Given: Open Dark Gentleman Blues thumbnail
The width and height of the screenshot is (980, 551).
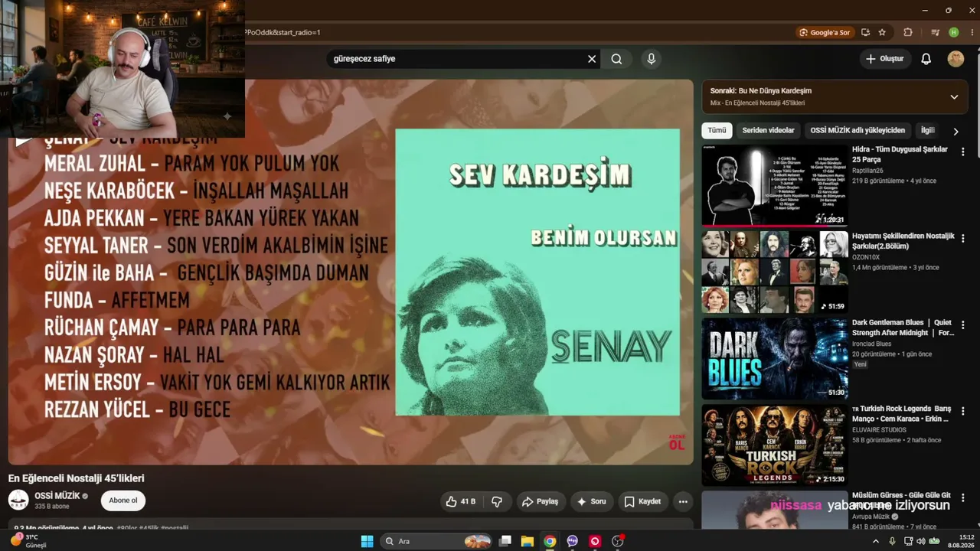Looking at the screenshot, I should (775, 358).
